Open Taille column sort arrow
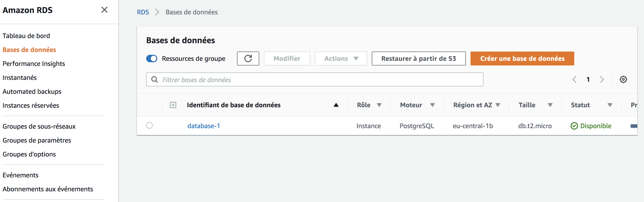 point(550,105)
